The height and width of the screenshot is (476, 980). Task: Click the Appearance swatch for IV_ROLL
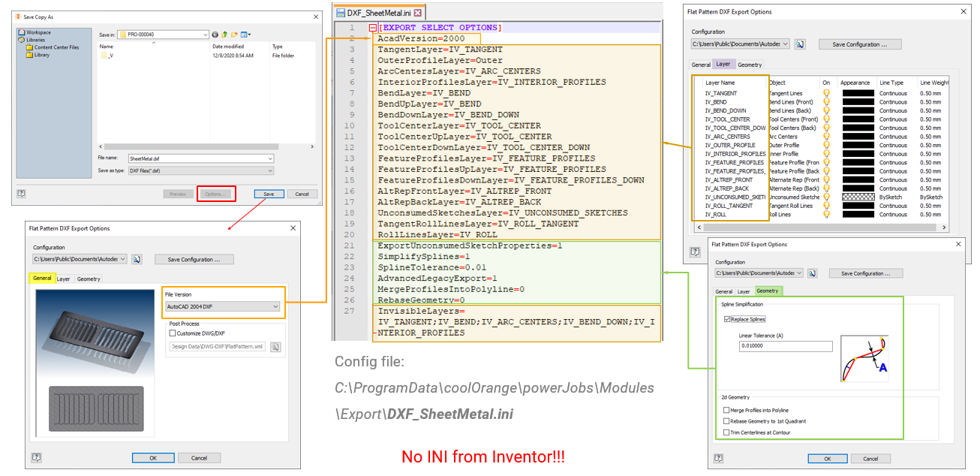pyautogui.click(x=858, y=214)
